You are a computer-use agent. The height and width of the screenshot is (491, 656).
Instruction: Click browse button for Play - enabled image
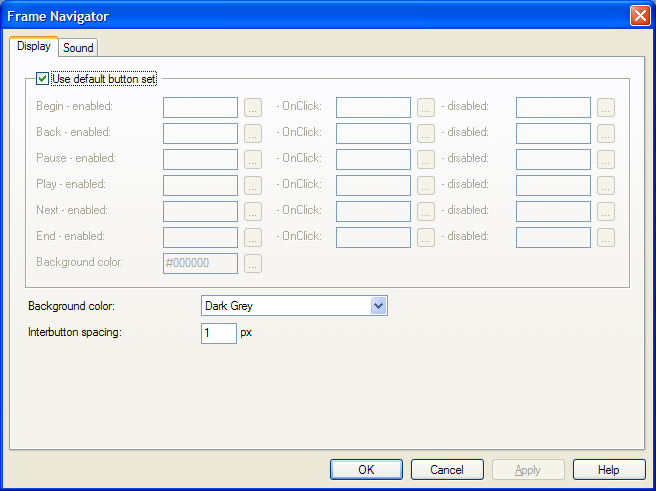coord(253,185)
